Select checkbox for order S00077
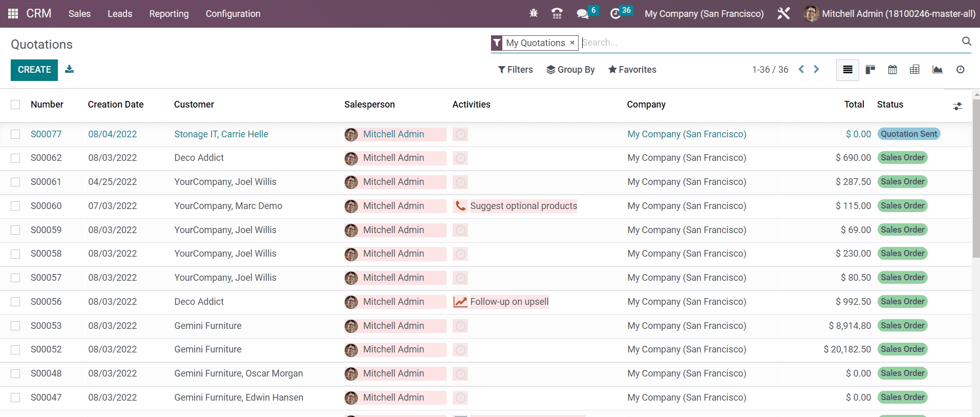Image resolution: width=980 pixels, height=417 pixels. (x=15, y=134)
